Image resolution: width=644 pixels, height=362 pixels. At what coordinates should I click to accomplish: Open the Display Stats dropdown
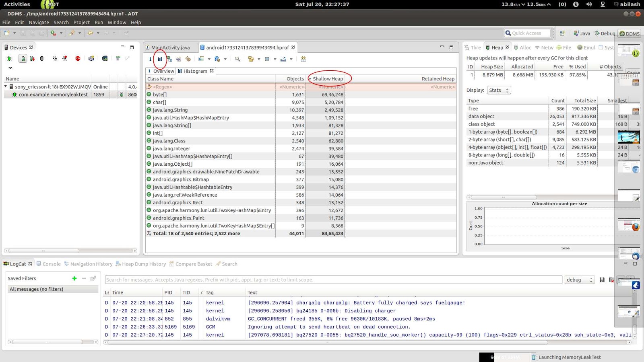click(498, 90)
